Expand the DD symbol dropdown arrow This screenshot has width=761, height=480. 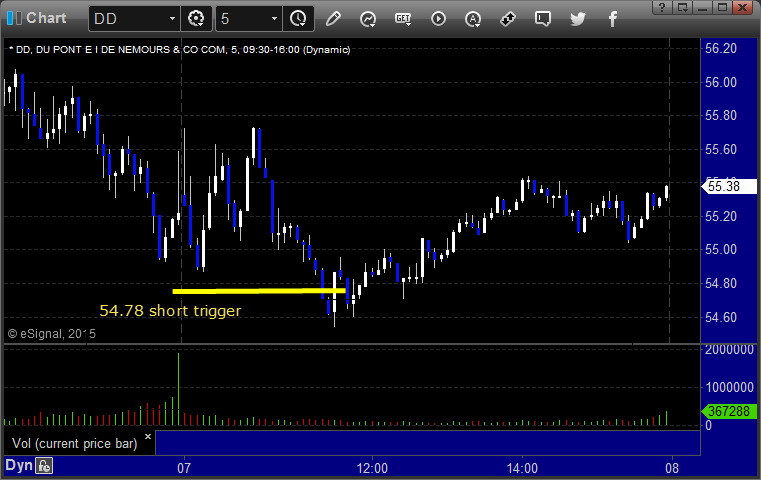point(172,18)
